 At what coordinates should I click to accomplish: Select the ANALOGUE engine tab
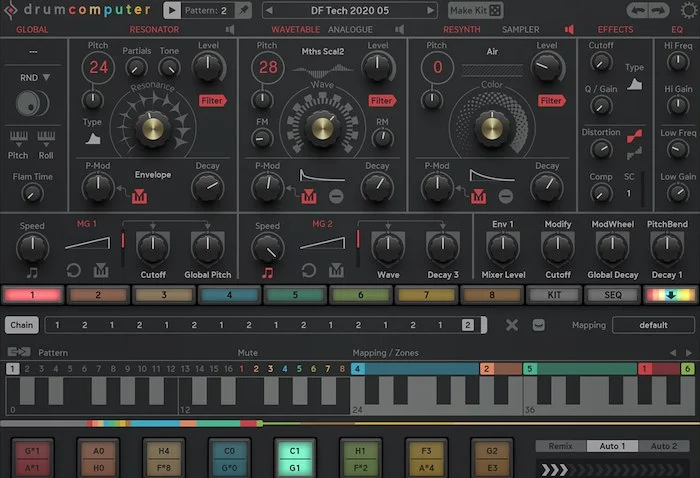tap(350, 29)
